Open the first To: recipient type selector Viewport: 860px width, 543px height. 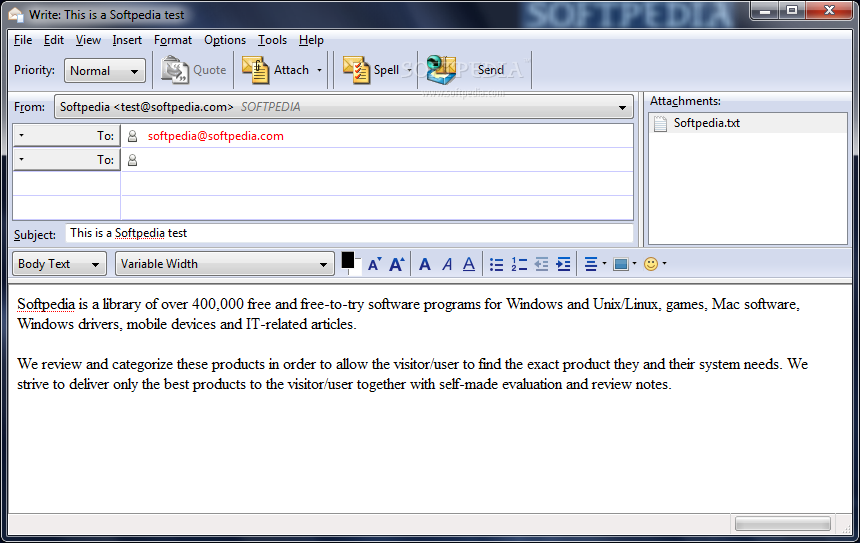pos(66,135)
